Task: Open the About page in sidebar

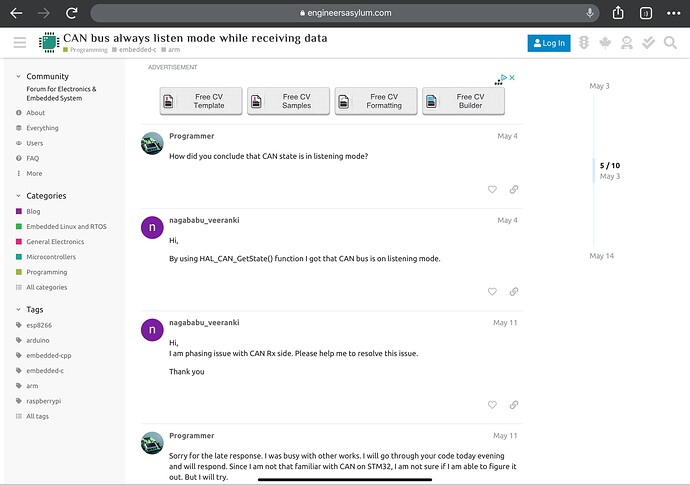Action: point(30,113)
